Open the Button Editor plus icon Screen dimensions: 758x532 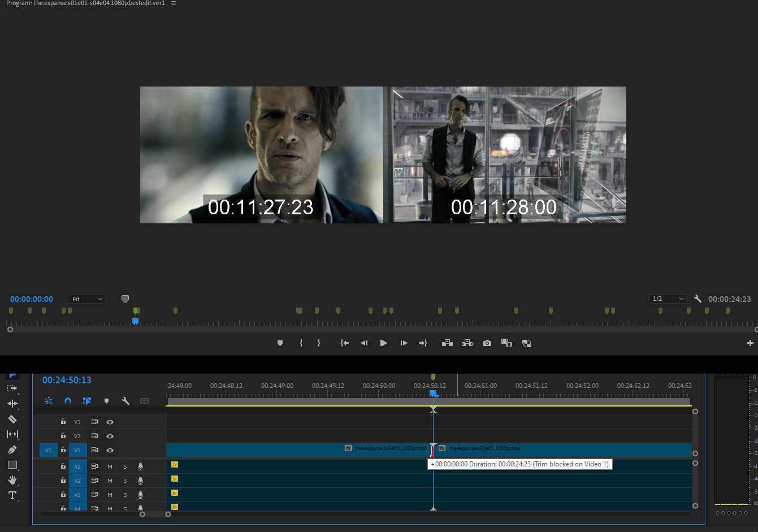tap(750, 343)
